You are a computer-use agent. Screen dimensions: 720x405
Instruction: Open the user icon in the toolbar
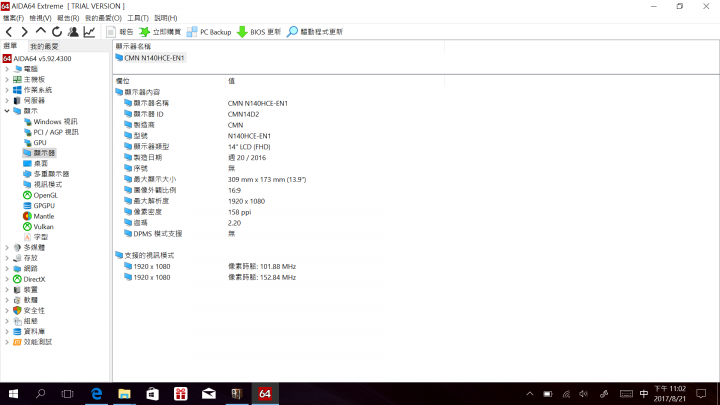click(73, 32)
